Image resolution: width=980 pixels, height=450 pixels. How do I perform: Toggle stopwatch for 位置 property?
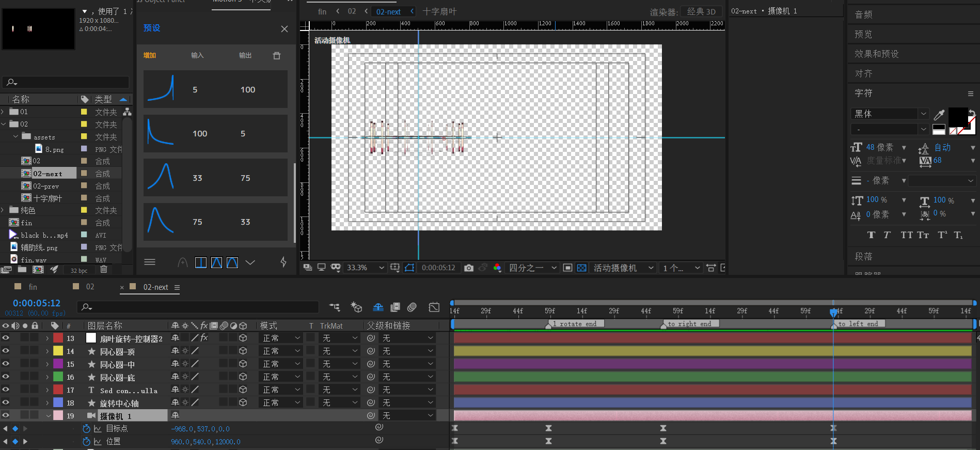(x=86, y=441)
